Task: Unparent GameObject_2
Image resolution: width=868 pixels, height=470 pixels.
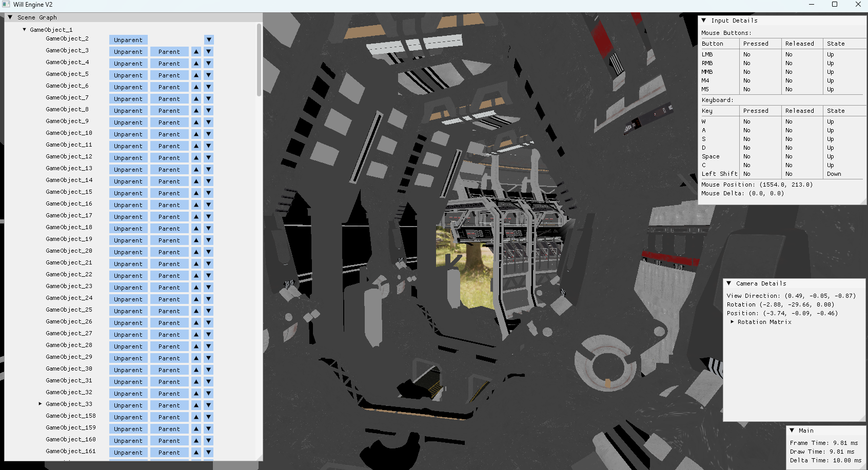Action: coord(128,40)
